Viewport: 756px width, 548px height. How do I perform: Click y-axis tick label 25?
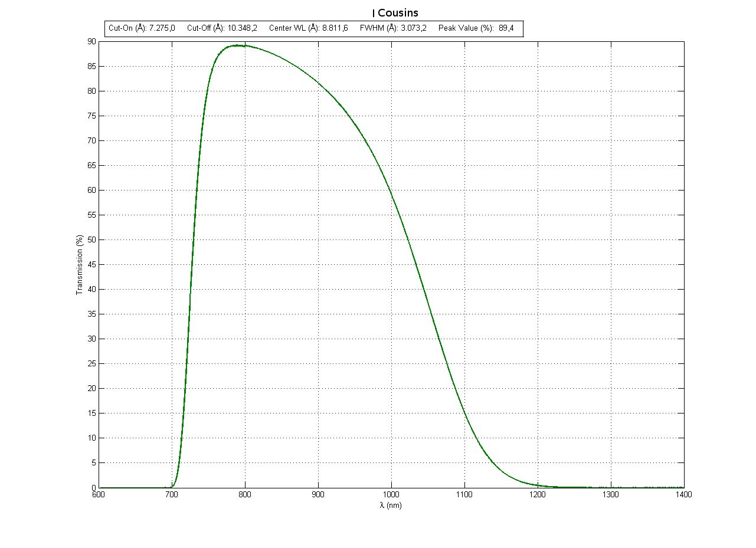91,363
